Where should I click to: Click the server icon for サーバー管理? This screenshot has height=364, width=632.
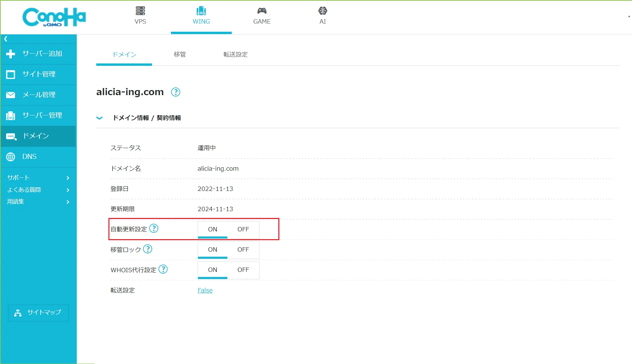click(x=11, y=115)
